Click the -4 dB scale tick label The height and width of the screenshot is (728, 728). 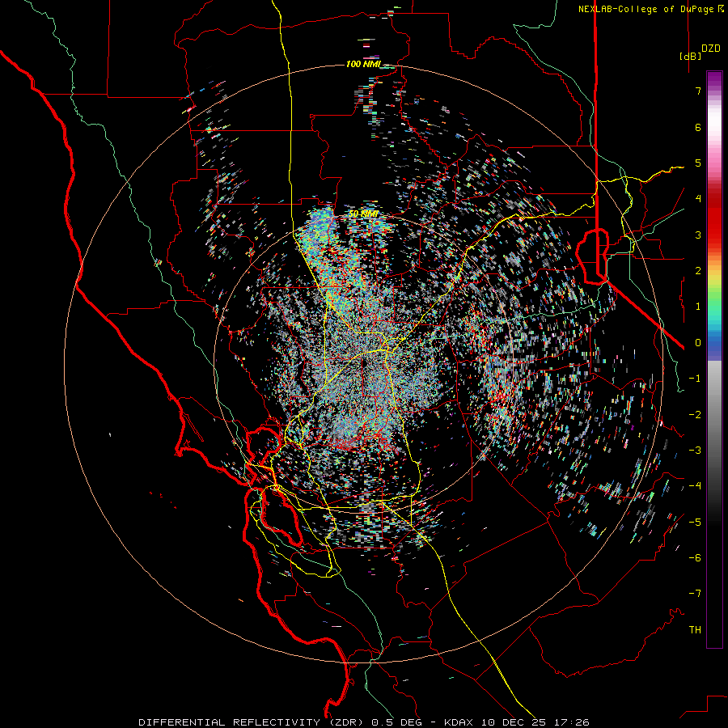[695, 486]
